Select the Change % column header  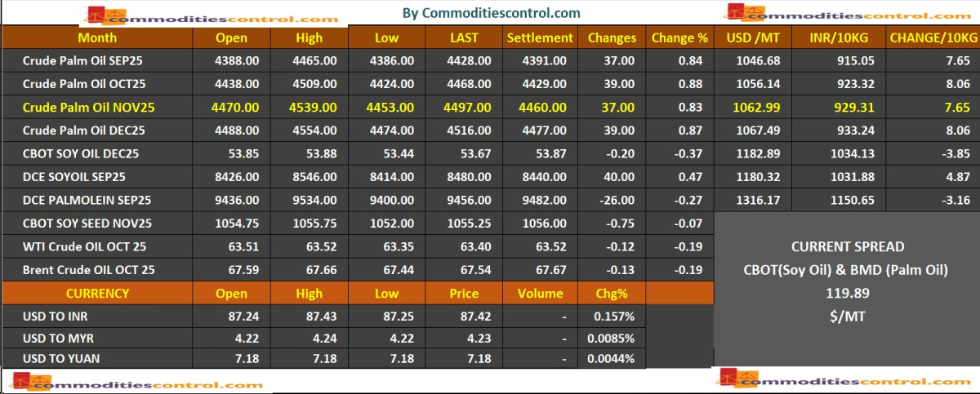(x=679, y=38)
